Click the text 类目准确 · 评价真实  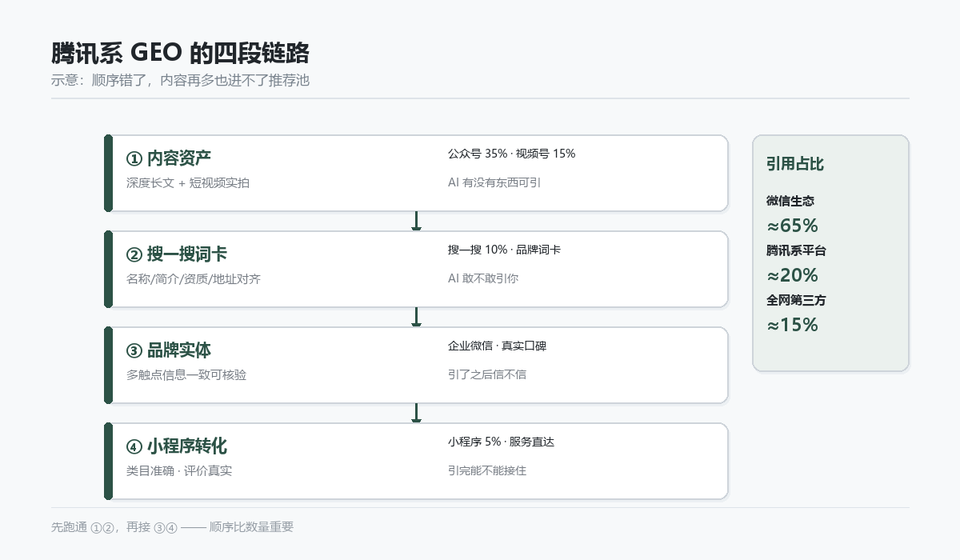[179, 471]
